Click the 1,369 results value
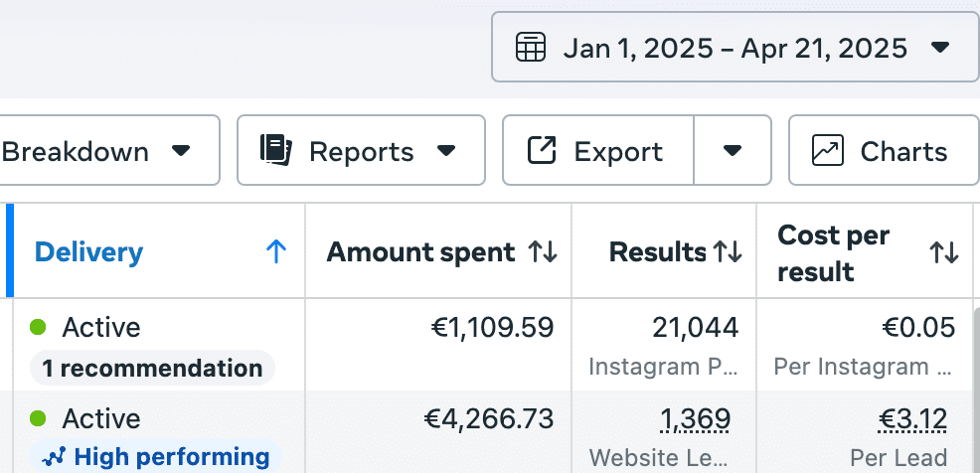 pyautogui.click(x=695, y=419)
